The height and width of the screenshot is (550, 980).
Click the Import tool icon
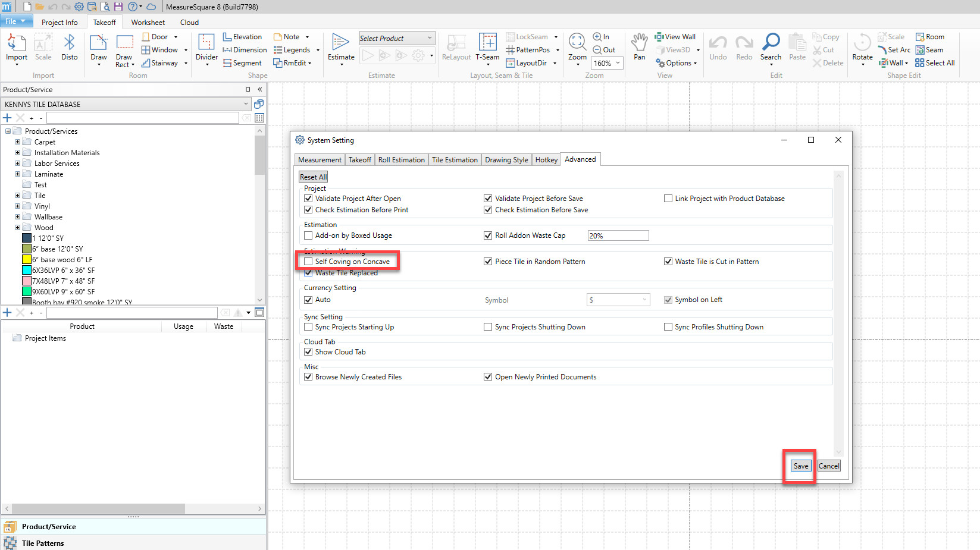tap(16, 48)
